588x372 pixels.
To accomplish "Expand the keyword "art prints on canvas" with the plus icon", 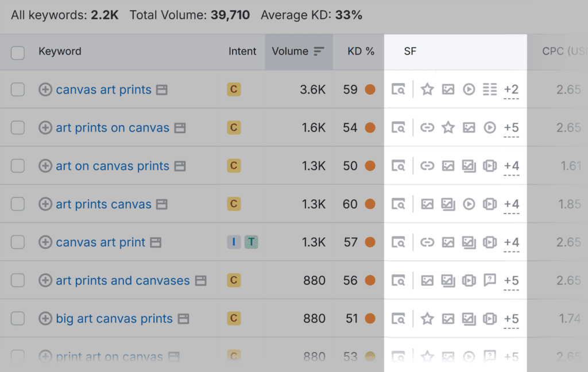I will 45,127.
